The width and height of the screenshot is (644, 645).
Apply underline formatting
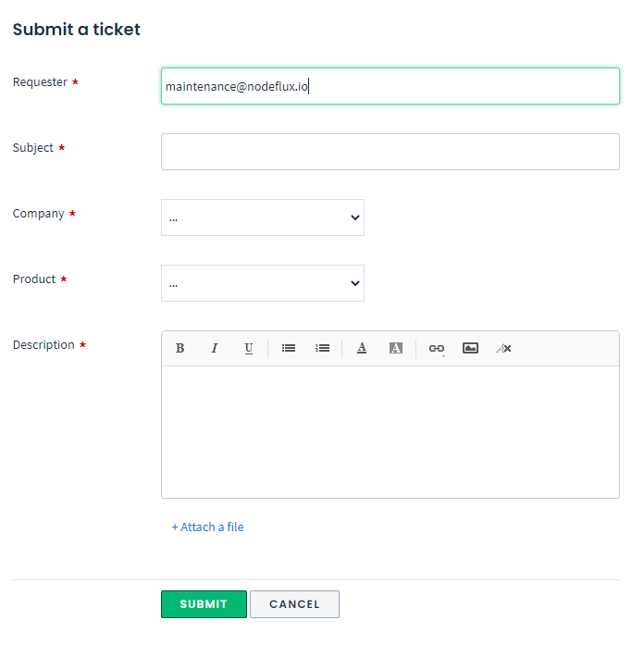pos(249,349)
